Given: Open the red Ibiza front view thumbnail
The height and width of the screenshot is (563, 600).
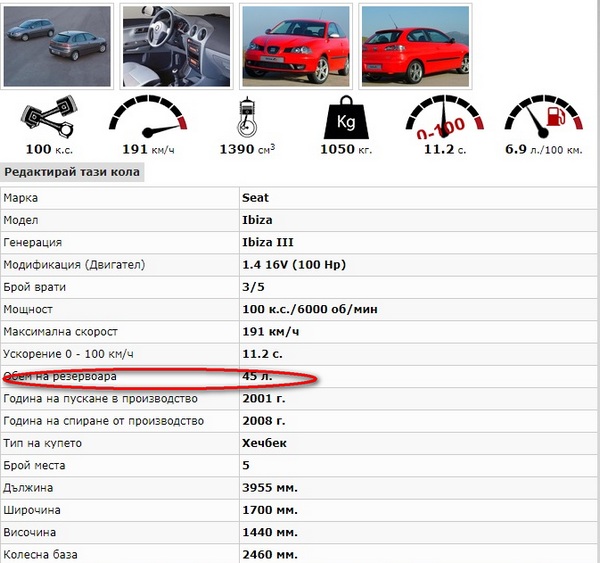Looking at the screenshot, I should [x=296, y=46].
